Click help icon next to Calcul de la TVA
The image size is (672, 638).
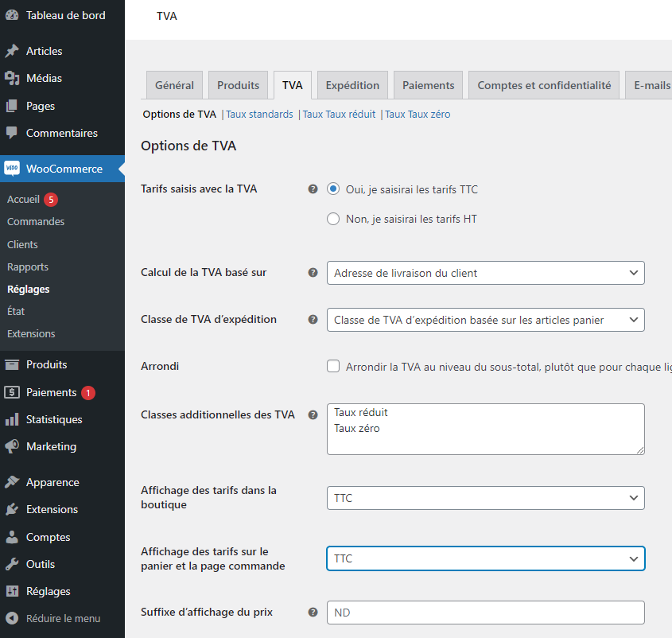313,272
